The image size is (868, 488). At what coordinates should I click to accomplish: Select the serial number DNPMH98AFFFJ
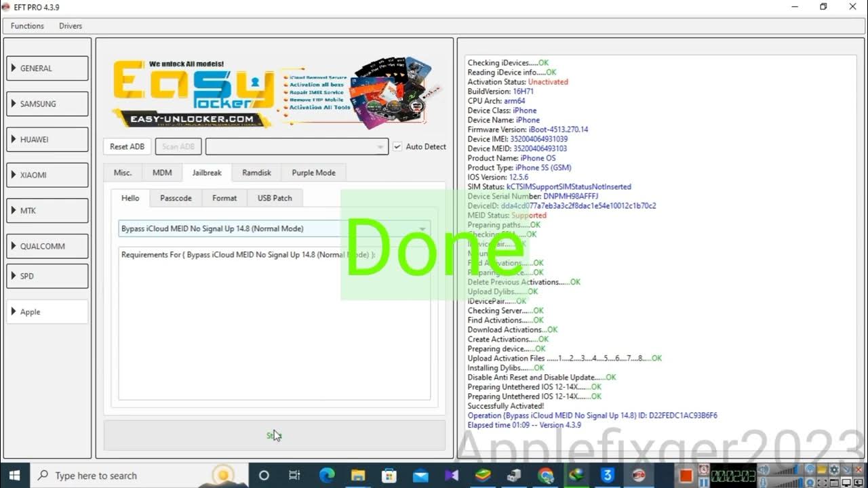570,196
